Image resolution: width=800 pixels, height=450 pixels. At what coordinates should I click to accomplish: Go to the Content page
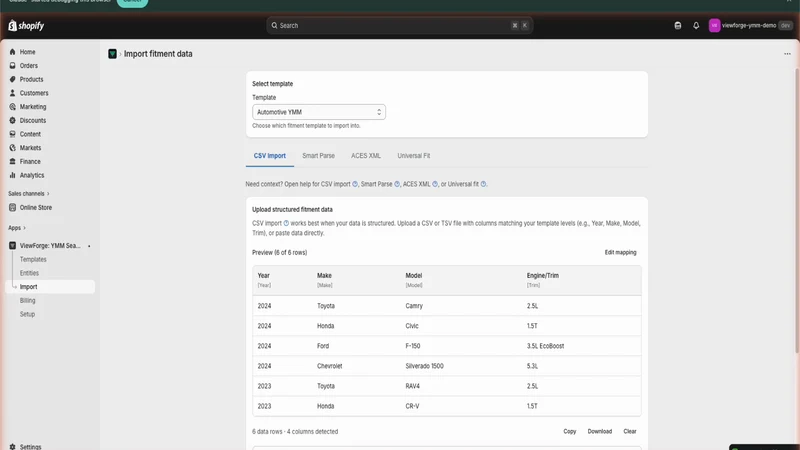(30, 134)
